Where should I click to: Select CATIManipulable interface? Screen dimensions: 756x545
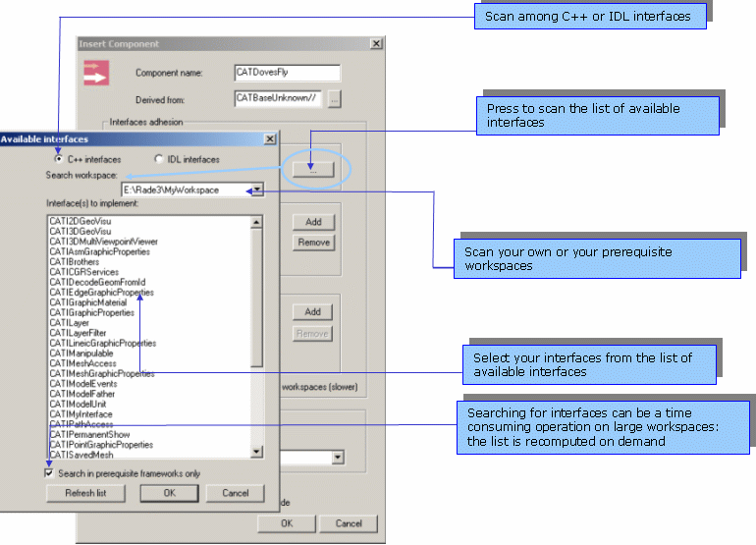(x=81, y=354)
